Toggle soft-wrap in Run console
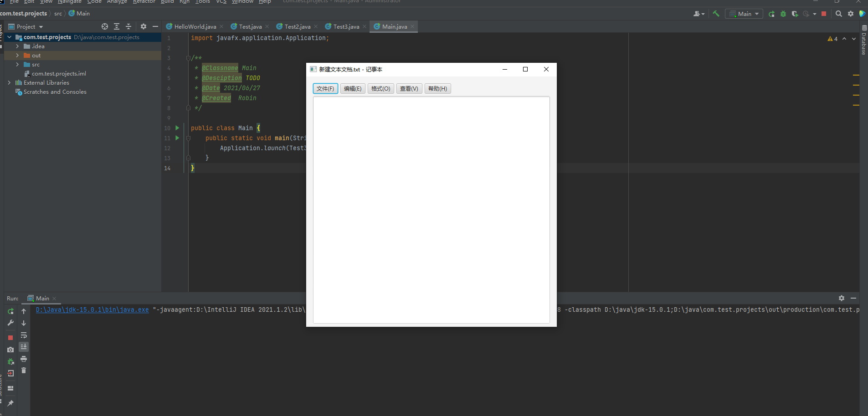 (x=24, y=335)
